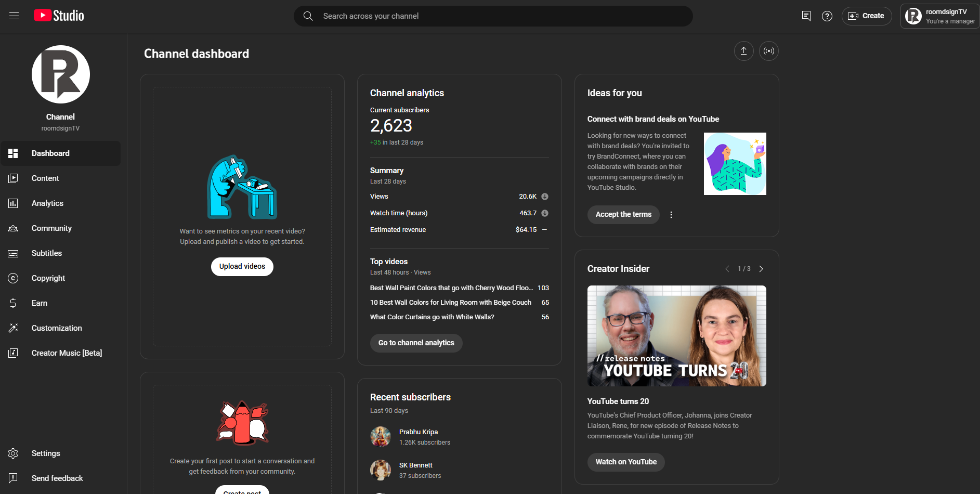Click the Upload videos button
The width and height of the screenshot is (980, 494).
coord(242,267)
